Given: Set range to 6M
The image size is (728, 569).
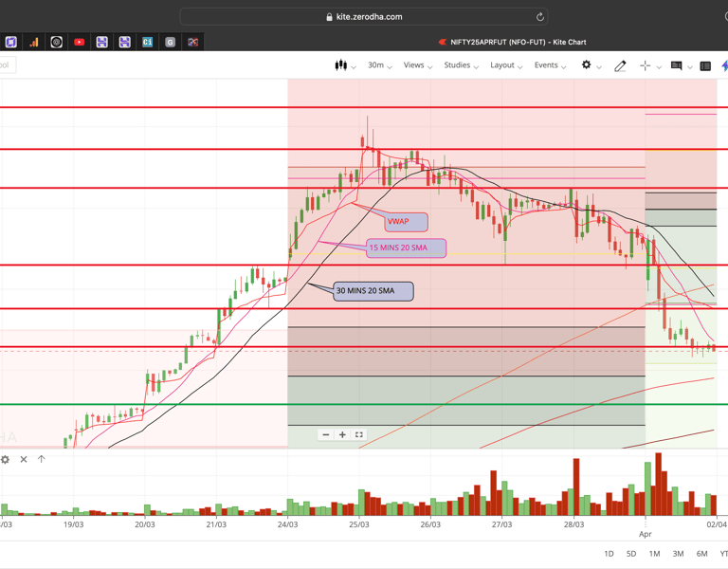Looking at the screenshot, I should click(x=701, y=554).
